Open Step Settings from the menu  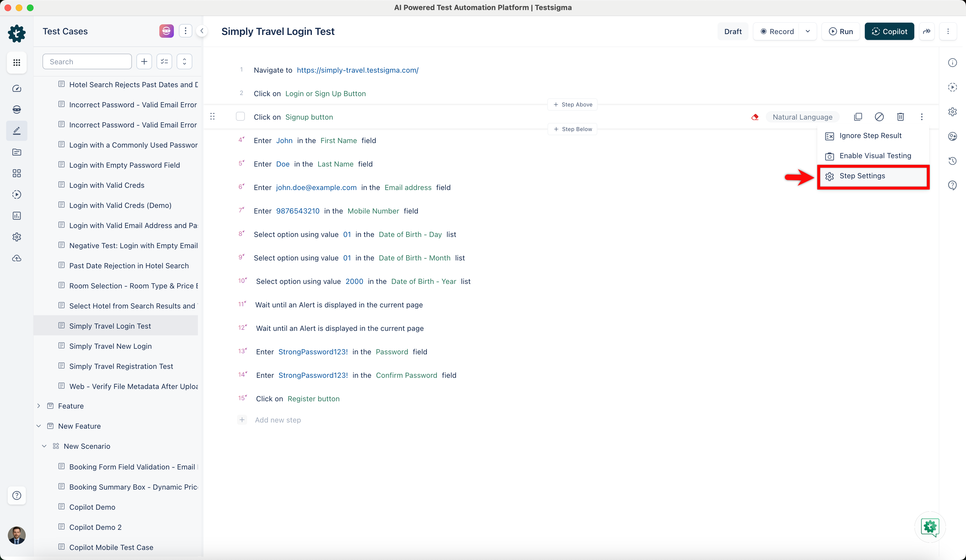[x=873, y=176]
